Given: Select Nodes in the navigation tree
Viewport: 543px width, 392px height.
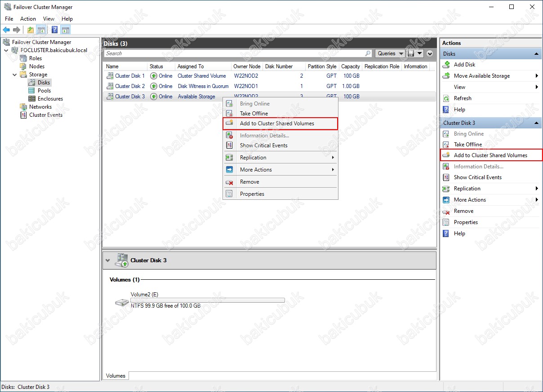Looking at the screenshot, I should 37,66.
